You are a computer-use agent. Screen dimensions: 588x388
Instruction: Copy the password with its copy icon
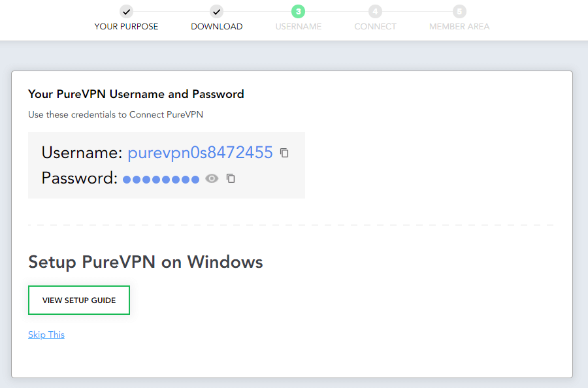click(x=231, y=178)
